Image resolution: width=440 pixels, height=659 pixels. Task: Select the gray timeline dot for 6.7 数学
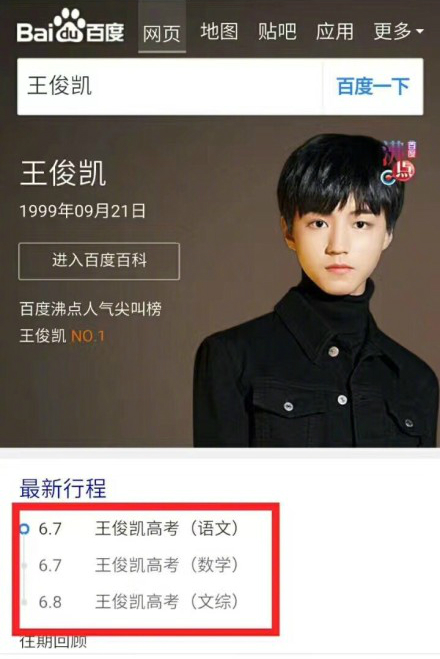(25, 566)
